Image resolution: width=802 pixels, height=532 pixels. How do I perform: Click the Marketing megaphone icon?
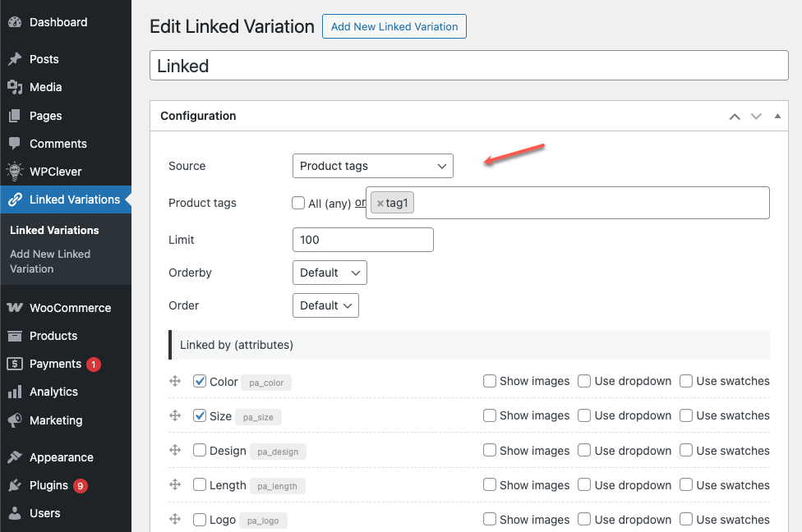[15, 420]
